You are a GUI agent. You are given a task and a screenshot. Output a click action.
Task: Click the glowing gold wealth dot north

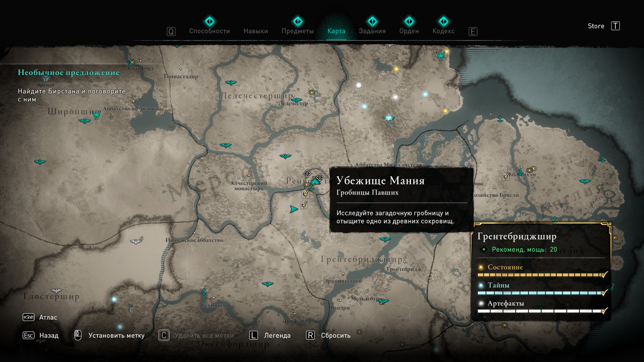click(x=396, y=69)
